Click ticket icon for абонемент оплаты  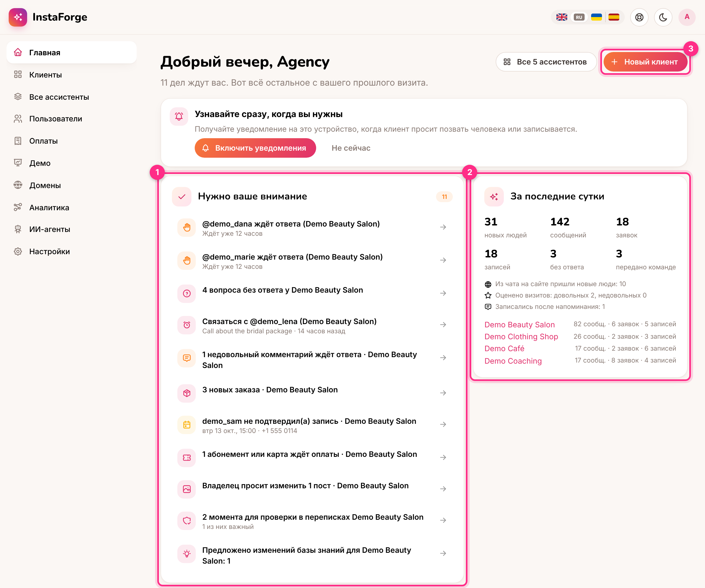187,457
